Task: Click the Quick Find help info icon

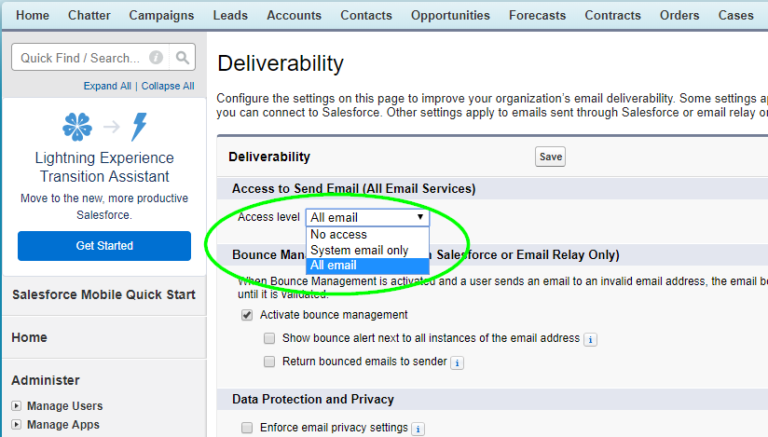Action: coord(156,58)
